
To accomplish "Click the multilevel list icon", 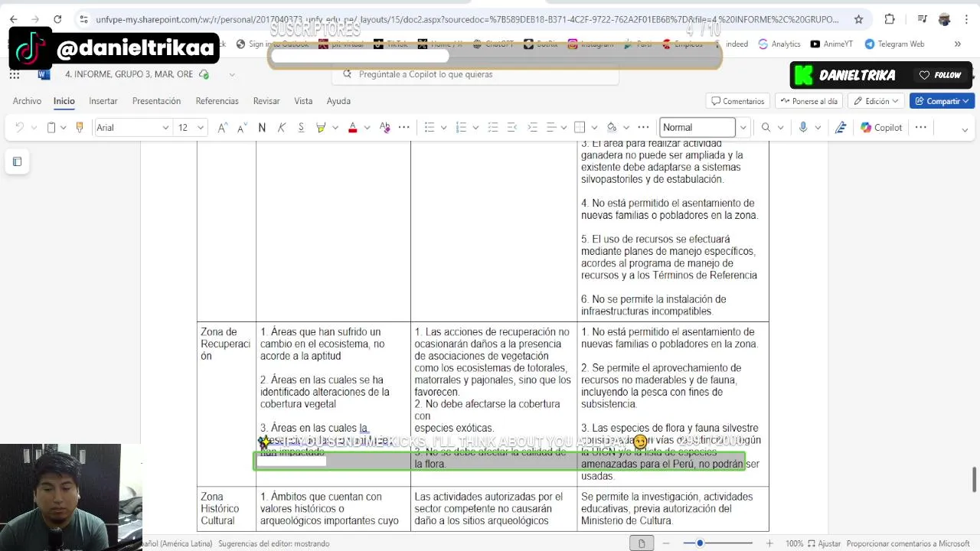I will pyautogui.click(x=492, y=128).
